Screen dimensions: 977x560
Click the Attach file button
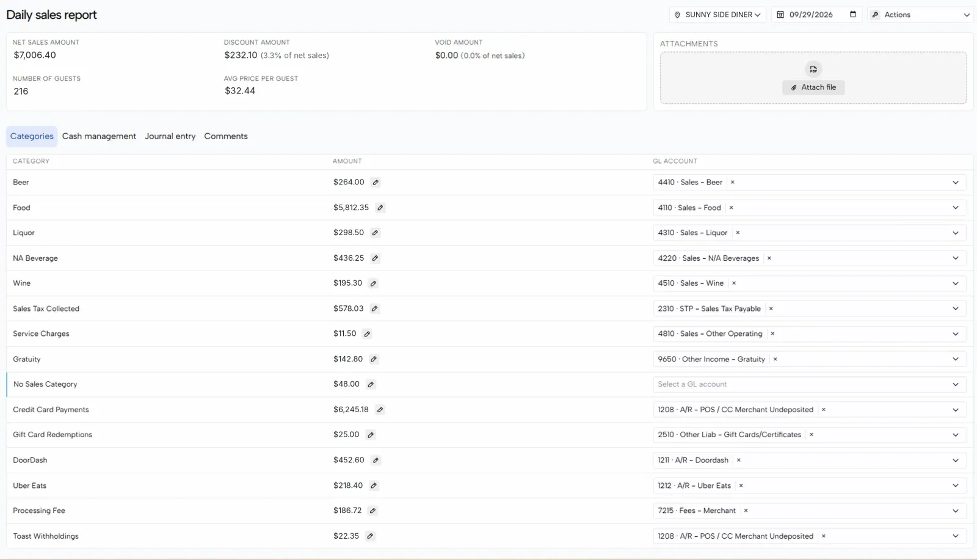(813, 87)
